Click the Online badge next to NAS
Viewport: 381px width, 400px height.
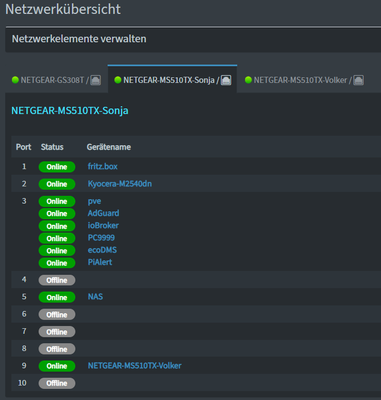click(x=57, y=298)
